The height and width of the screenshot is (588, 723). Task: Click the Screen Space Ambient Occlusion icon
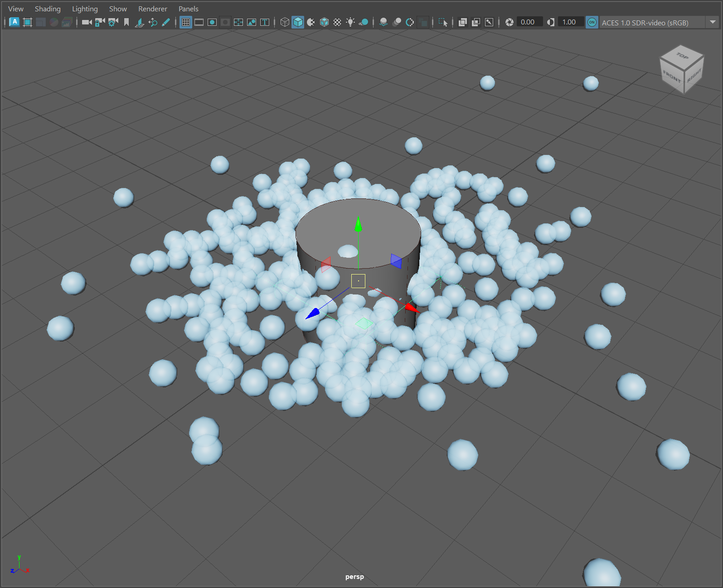pos(383,22)
